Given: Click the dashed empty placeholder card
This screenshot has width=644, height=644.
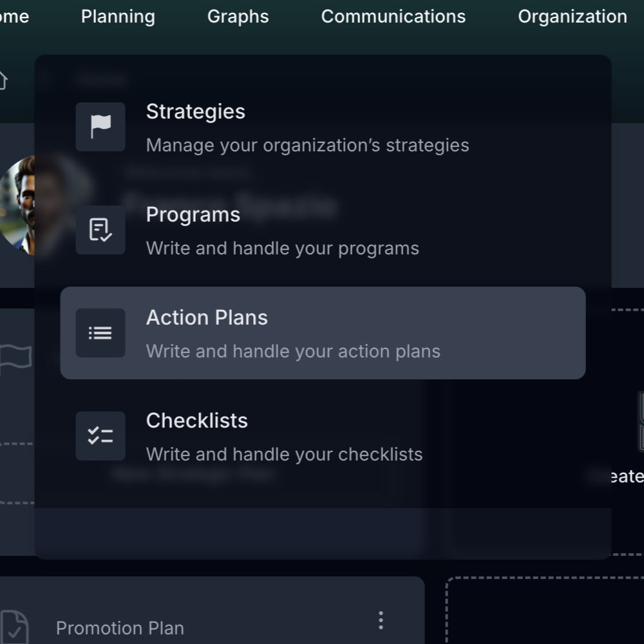Looking at the screenshot, I should click(545, 612).
